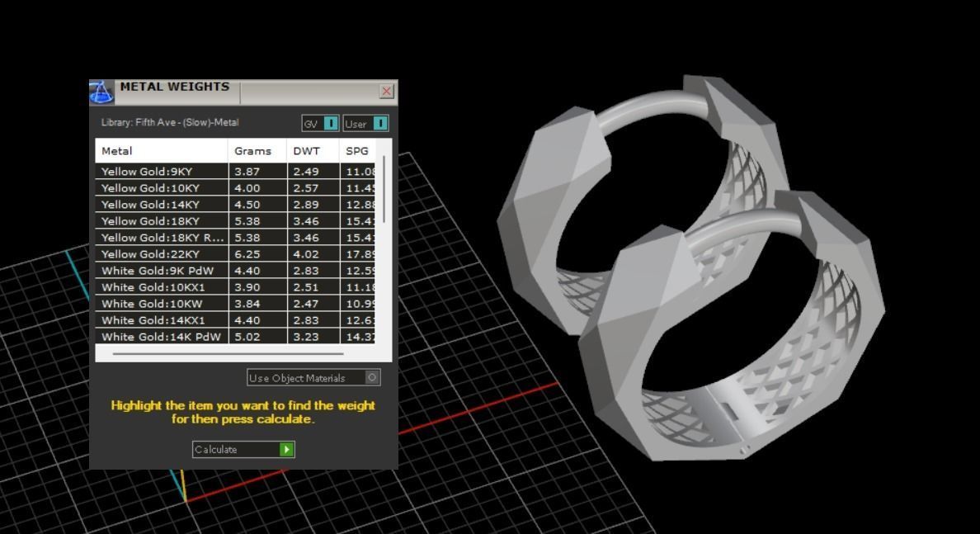Select the Yellow Gold:10KY row
Viewport: 980px width, 534px height.
[x=235, y=187]
